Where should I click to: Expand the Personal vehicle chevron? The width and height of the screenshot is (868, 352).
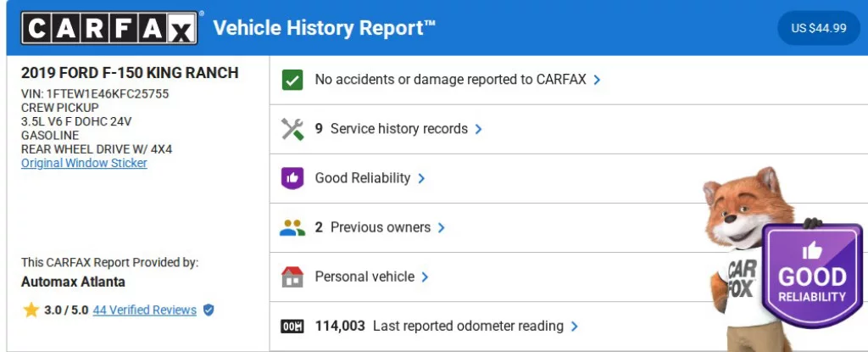click(426, 277)
